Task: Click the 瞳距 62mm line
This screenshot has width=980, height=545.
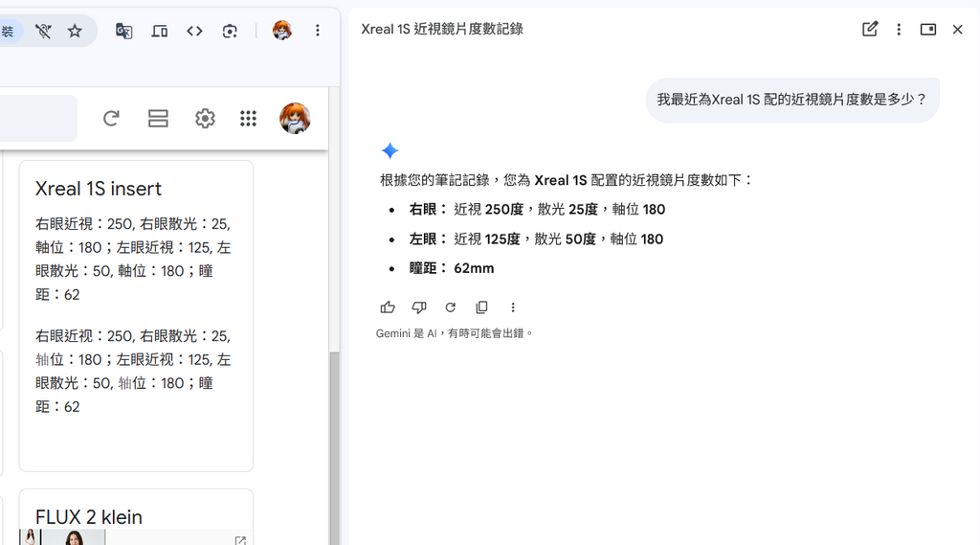Action: pos(452,268)
